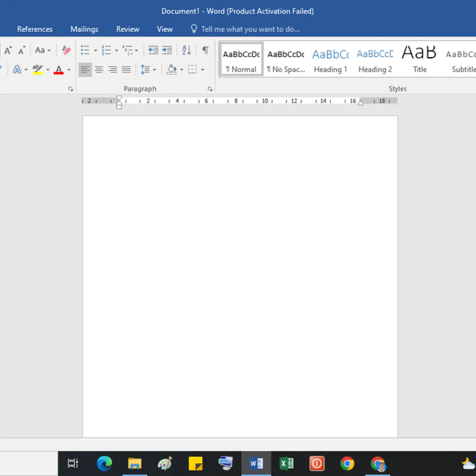Open the Change Case Aa menu
The width and height of the screenshot is (476, 476).
[x=43, y=50]
